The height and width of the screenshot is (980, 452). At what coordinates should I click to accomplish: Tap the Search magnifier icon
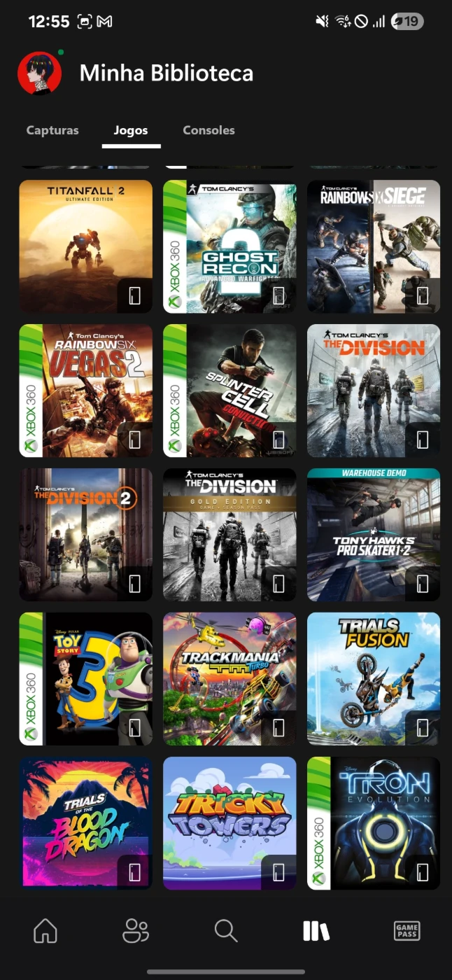[x=225, y=930]
